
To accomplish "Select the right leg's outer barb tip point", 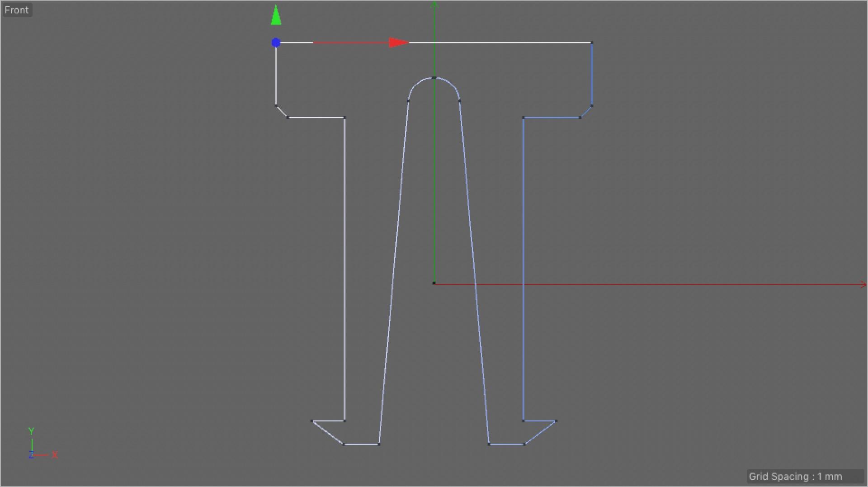I will click(556, 421).
